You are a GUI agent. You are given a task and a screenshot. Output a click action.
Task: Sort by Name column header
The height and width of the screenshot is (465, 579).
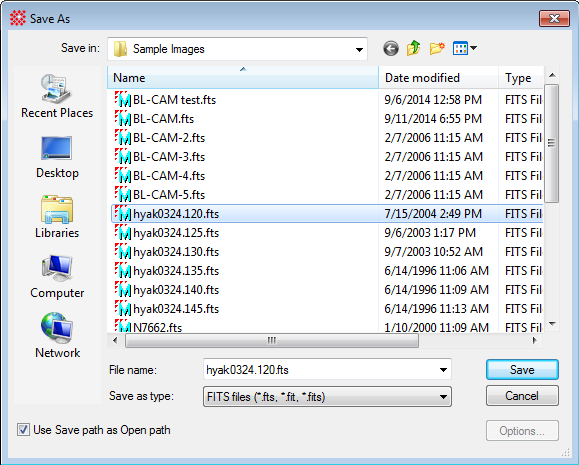(243, 78)
